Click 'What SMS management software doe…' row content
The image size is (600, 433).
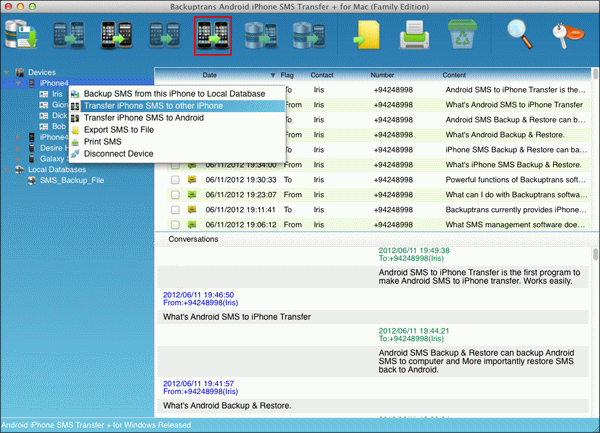point(515,225)
